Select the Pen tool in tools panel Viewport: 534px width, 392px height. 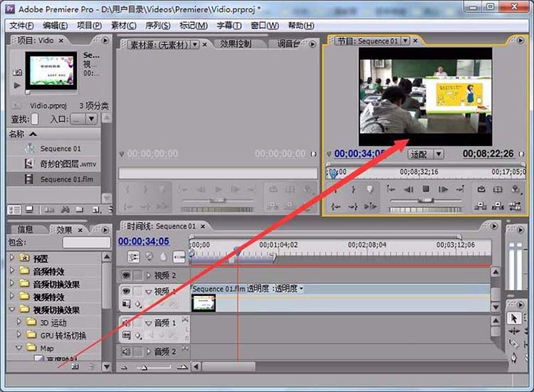(514, 358)
